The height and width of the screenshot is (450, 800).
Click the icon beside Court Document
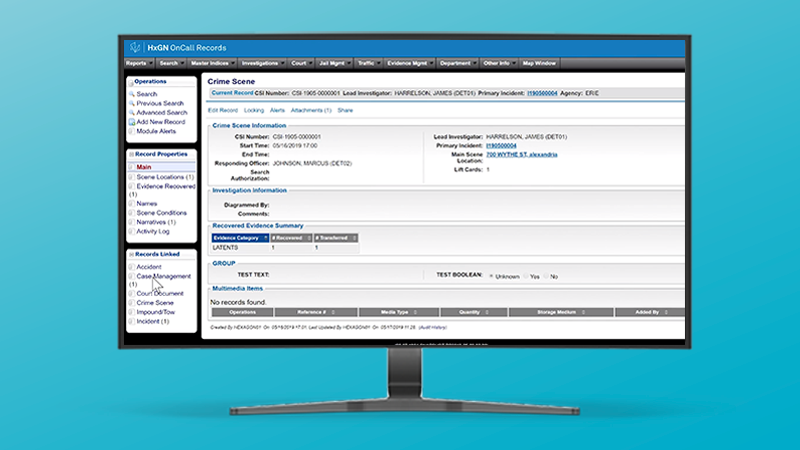132,293
